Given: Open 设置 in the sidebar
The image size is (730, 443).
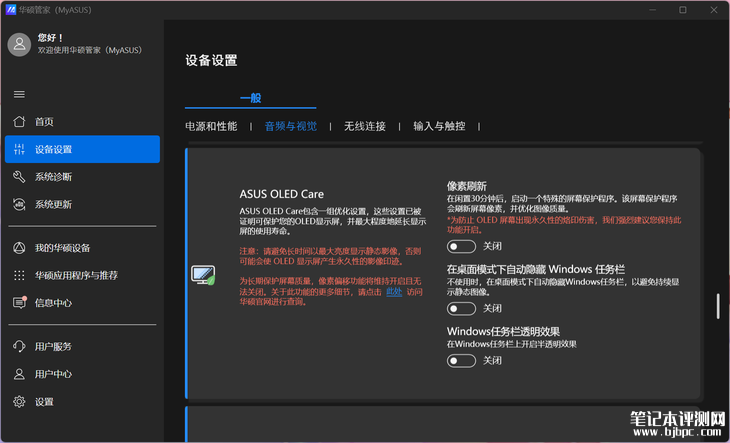Looking at the screenshot, I should coord(82,402).
